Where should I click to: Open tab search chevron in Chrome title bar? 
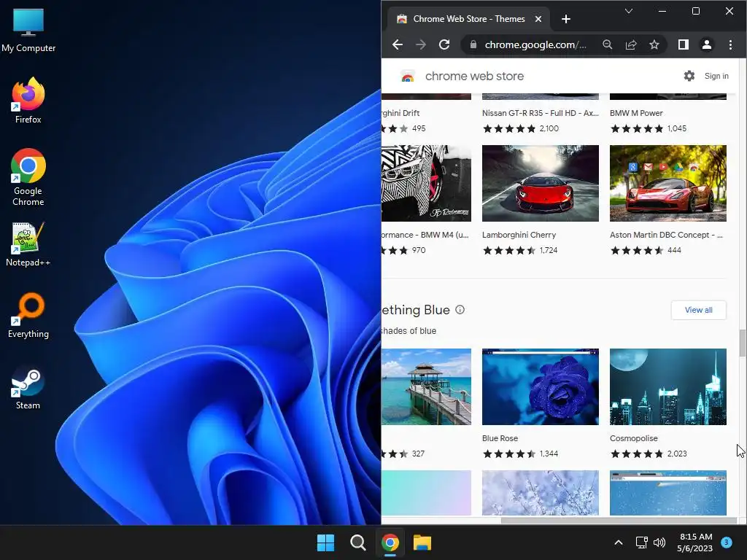point(628,11)
